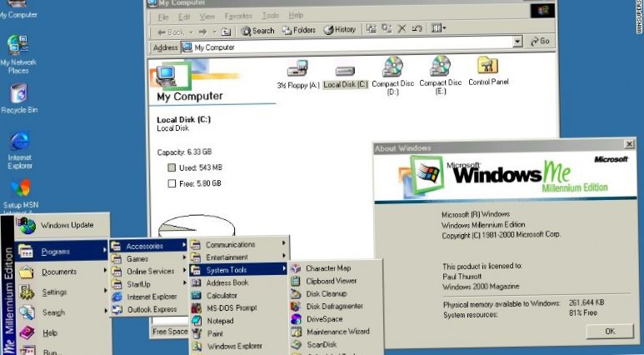Go Back in My Computer window
This screenshot has width=644, height=355.
(x=171, y=32)
